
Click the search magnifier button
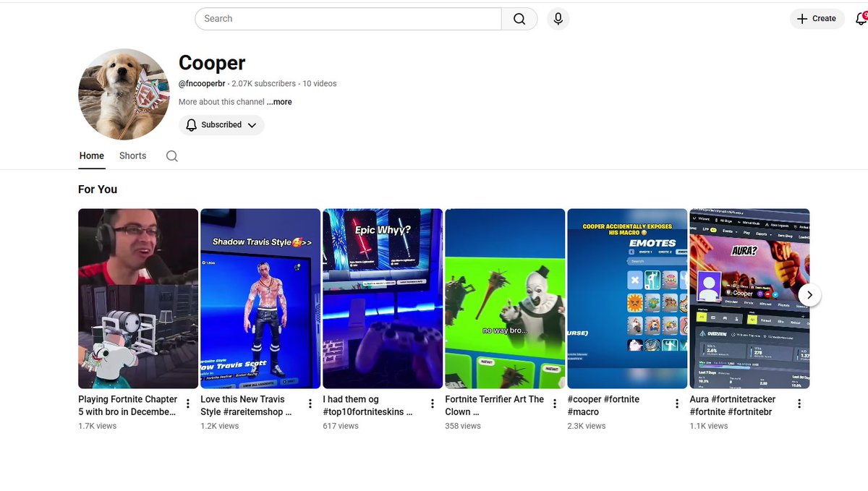click(519, 19)
